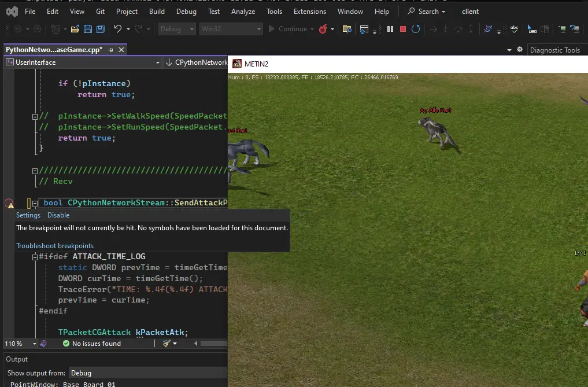
Task: Click the Step Into icon
Action: tap(446, 29)
